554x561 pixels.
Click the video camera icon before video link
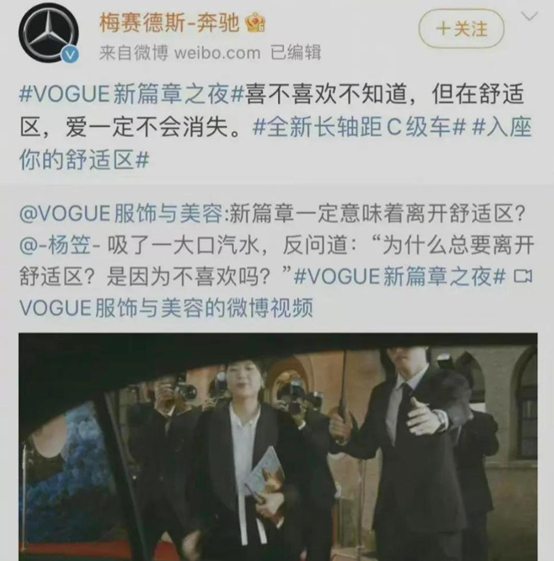click(523, 277)
